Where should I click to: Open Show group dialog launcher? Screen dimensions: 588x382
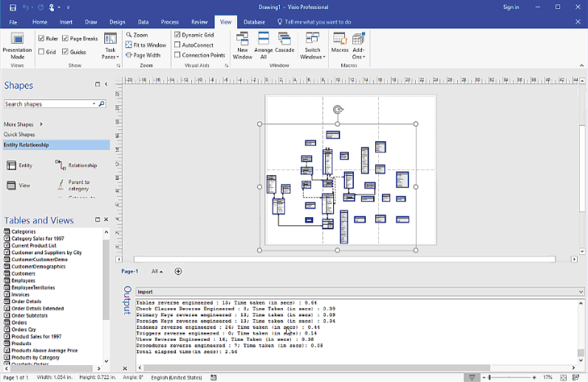(118, 66)
